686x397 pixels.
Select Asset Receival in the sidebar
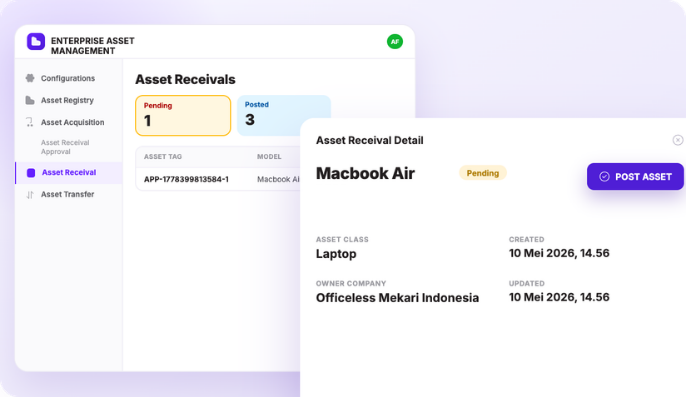(69, 172)
